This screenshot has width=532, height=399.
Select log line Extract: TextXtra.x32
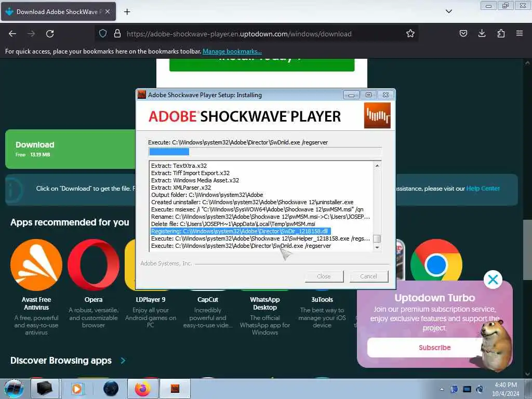(x=179, y=166)
